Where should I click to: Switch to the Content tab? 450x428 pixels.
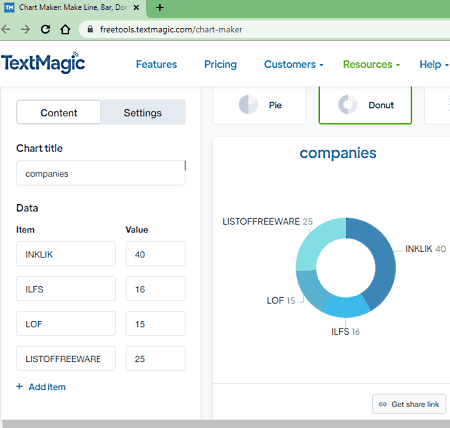pos(59,113)
